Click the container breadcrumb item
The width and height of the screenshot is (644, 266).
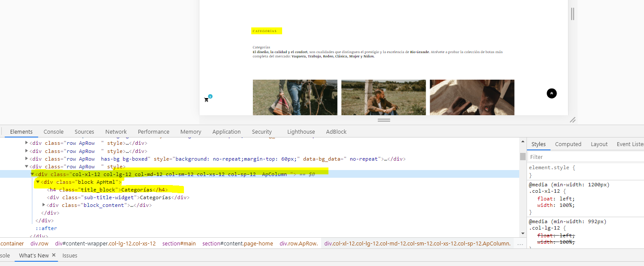coord(12,243)
